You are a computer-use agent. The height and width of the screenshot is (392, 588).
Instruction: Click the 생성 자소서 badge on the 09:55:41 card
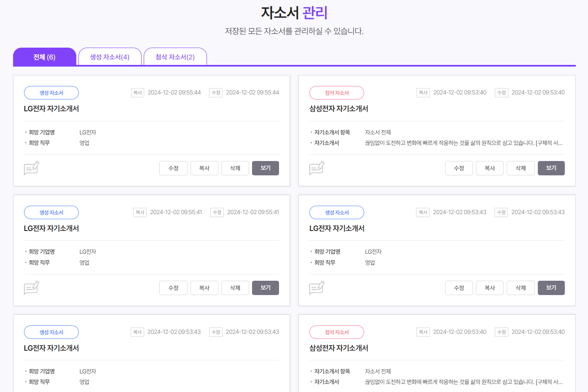tap(51, 212)
